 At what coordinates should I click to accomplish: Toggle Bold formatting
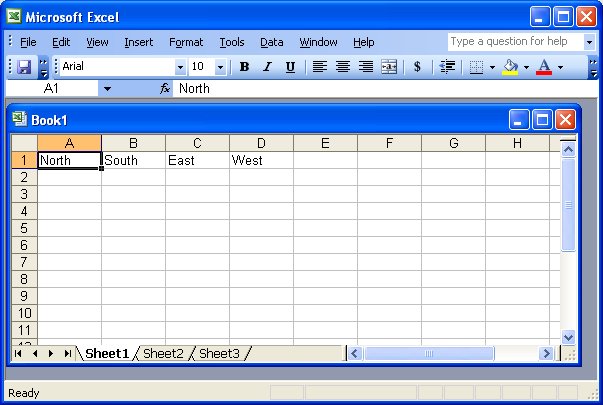[244, 67]
